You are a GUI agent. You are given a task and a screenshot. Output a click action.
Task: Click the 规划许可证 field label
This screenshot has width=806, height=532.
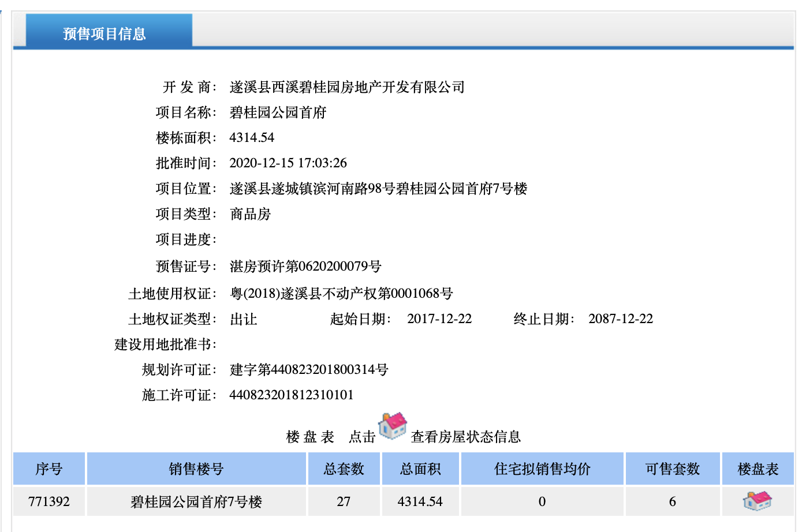[x=179, y=370]
